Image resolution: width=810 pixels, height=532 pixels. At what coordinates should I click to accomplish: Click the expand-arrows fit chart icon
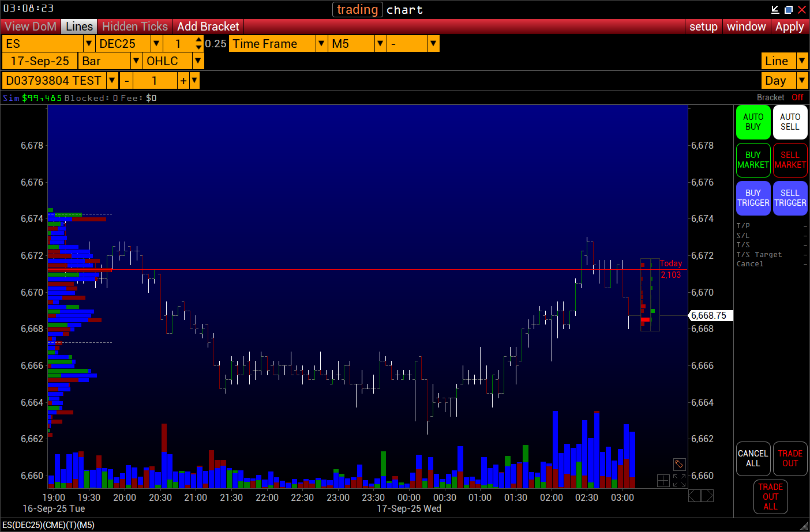point(679,480)
